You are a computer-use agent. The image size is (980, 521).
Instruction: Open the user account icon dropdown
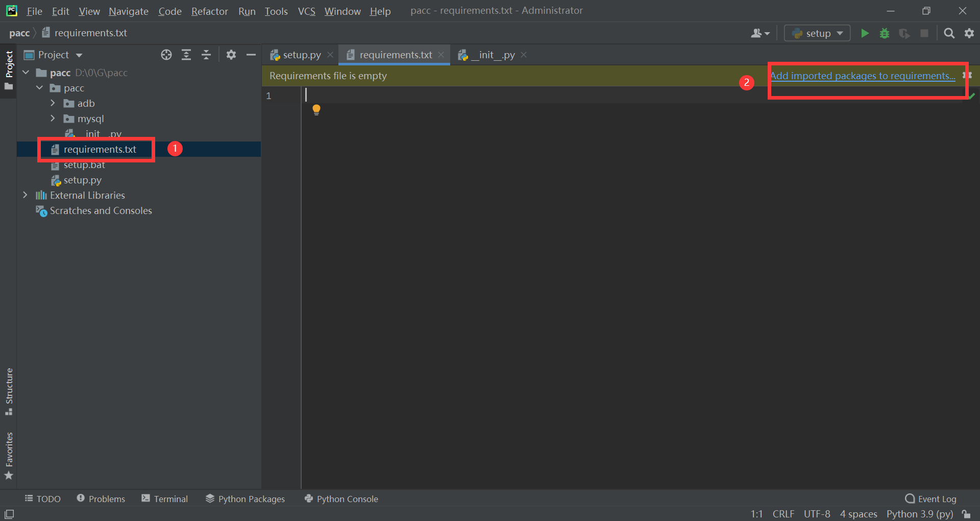coord(760,33)
